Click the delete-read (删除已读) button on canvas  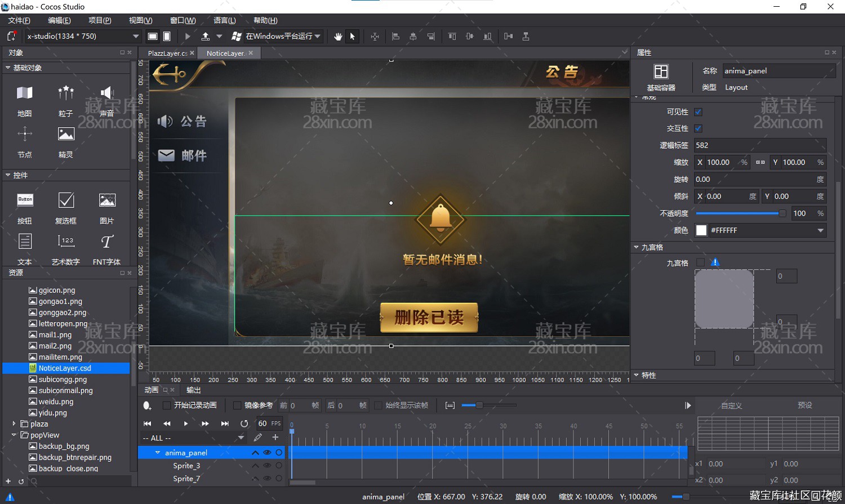[429, 318]
